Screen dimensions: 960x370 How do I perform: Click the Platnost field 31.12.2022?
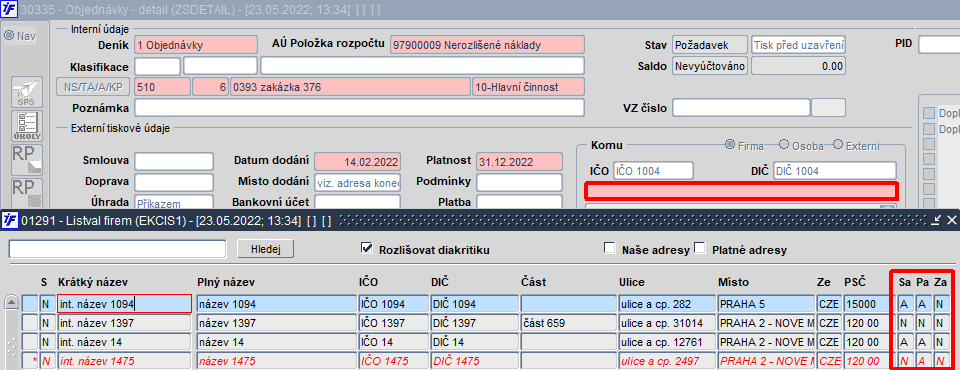pyautogui.click(x=519, y=162)
